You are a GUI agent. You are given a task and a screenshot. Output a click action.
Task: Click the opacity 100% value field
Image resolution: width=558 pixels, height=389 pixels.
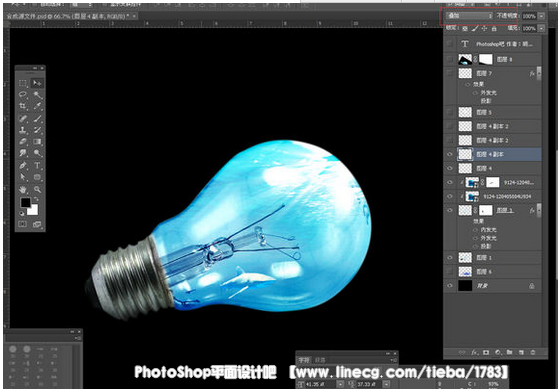point(529,16)
